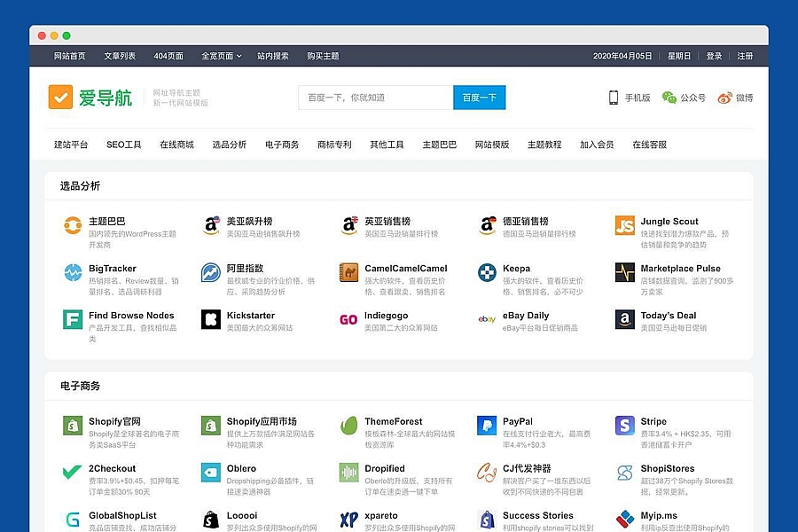
Task: Click the 手机版 phone icon
Action: click(614, 98)
